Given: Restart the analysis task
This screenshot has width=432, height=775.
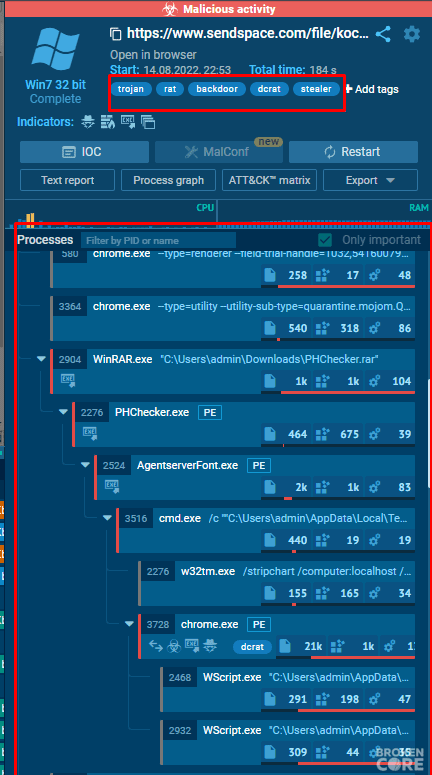Looking at the screenshot, I should (353, 152).
